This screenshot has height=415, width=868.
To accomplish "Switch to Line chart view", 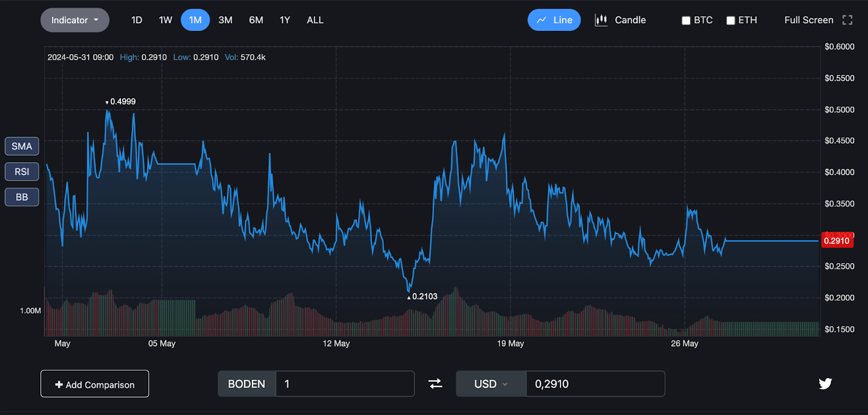I will pos(554,20).
